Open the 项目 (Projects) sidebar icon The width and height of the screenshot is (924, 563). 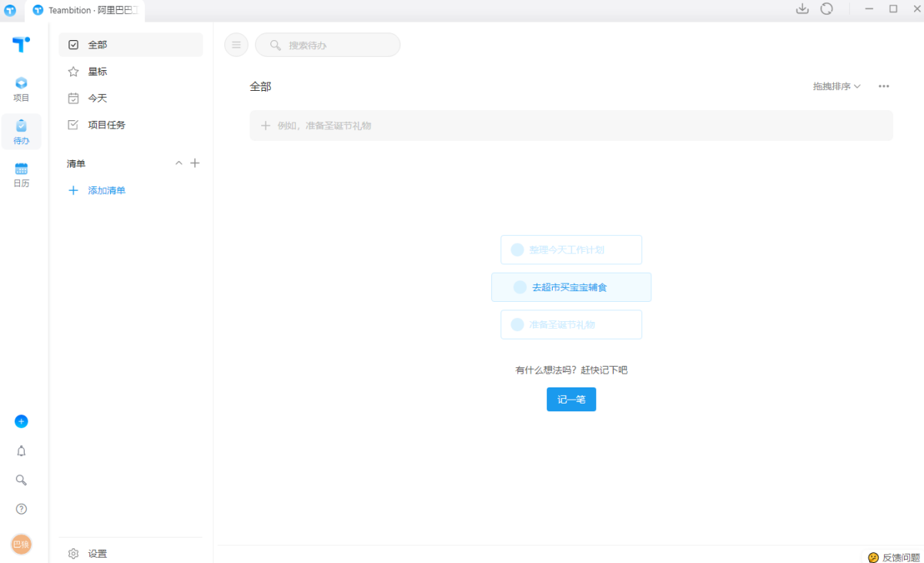click(22, 89)
